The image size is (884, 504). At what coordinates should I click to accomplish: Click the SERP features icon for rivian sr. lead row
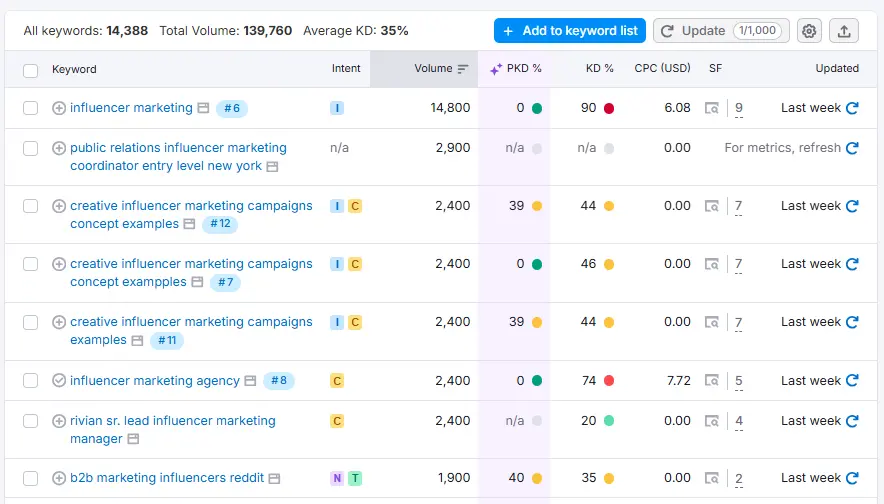click(x=712, y=421)
